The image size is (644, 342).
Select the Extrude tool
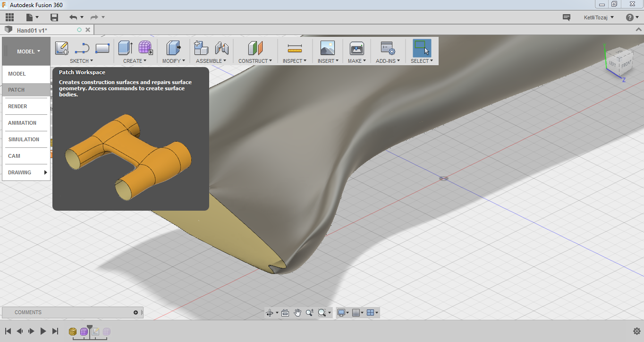[125, 48]
